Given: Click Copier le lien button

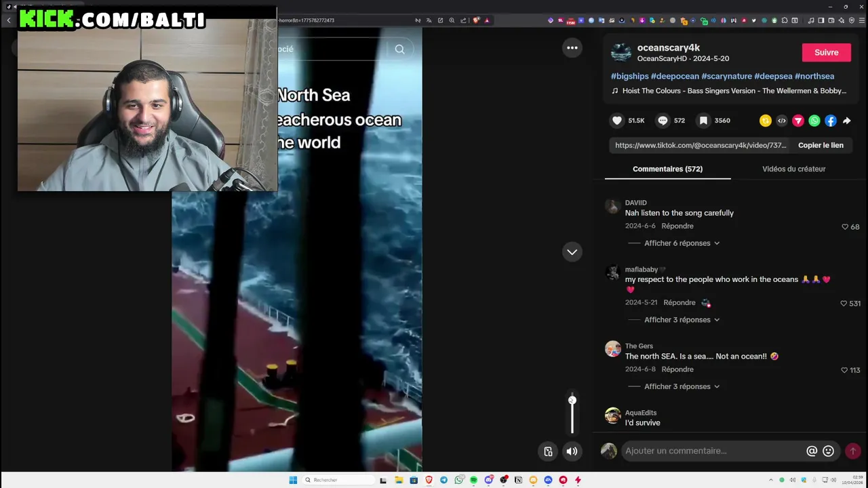Looking at the screenshot, I should point(821,145).
